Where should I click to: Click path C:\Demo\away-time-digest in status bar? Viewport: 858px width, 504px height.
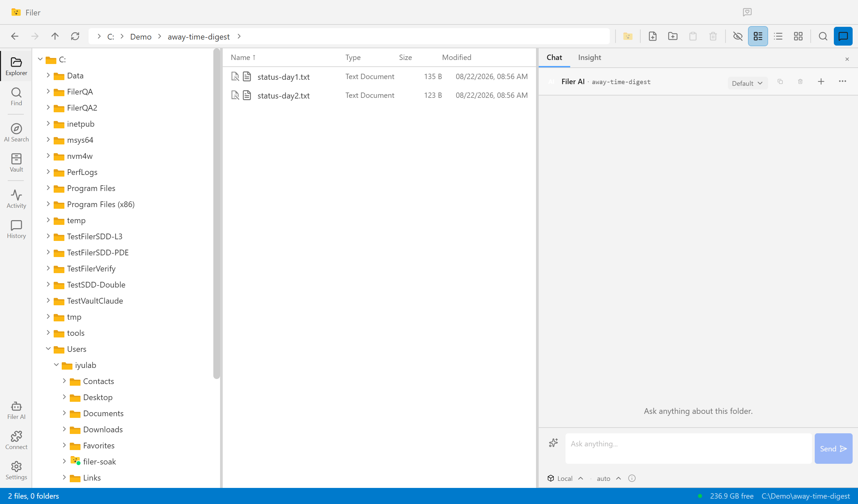[806, 496]
